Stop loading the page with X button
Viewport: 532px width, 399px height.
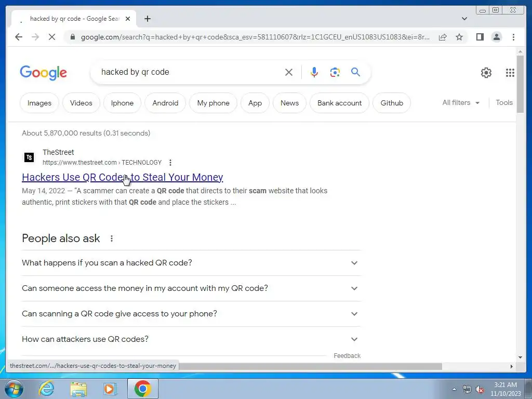tap(52, 37)
